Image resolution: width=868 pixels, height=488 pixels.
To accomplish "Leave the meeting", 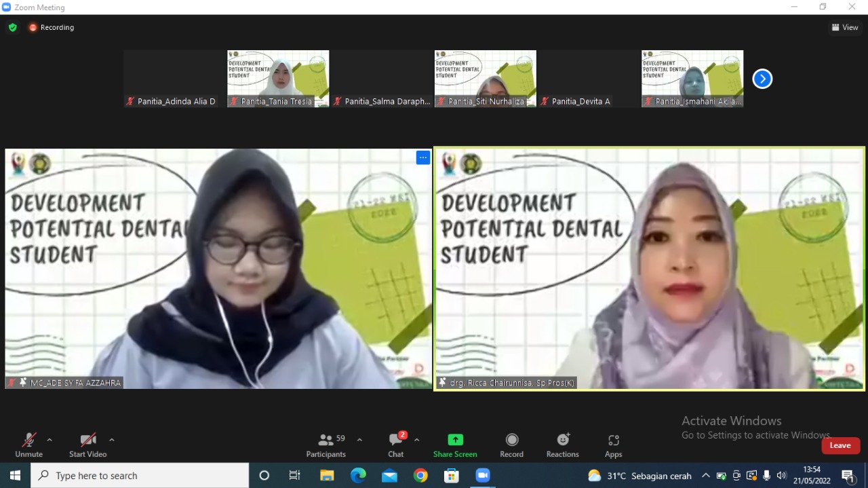I will (840, 445).
